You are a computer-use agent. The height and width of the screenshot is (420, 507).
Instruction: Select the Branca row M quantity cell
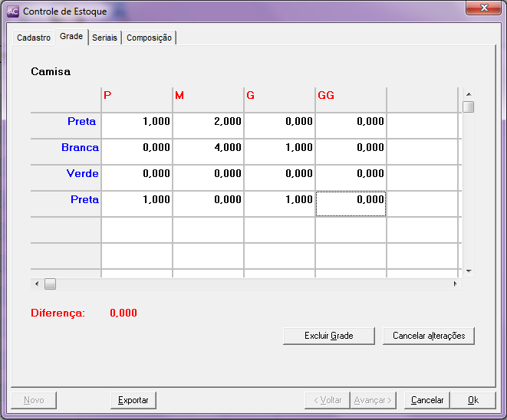click(208, 148)
